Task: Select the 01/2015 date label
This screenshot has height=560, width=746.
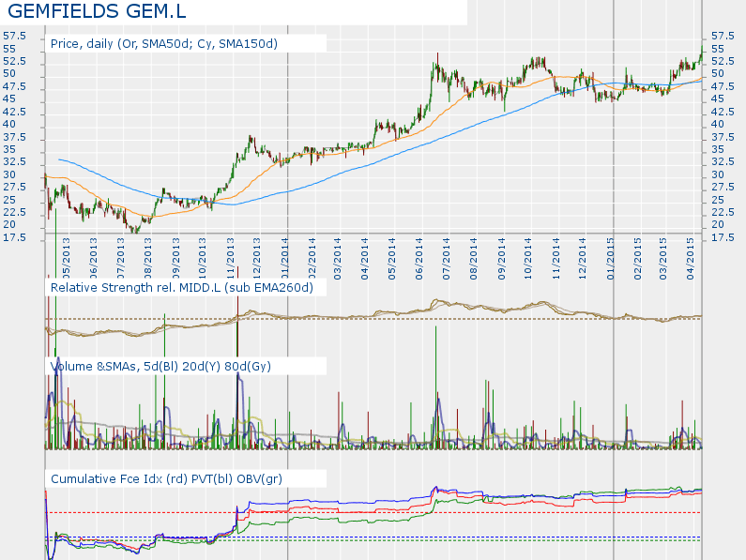Action: point(611,258)
